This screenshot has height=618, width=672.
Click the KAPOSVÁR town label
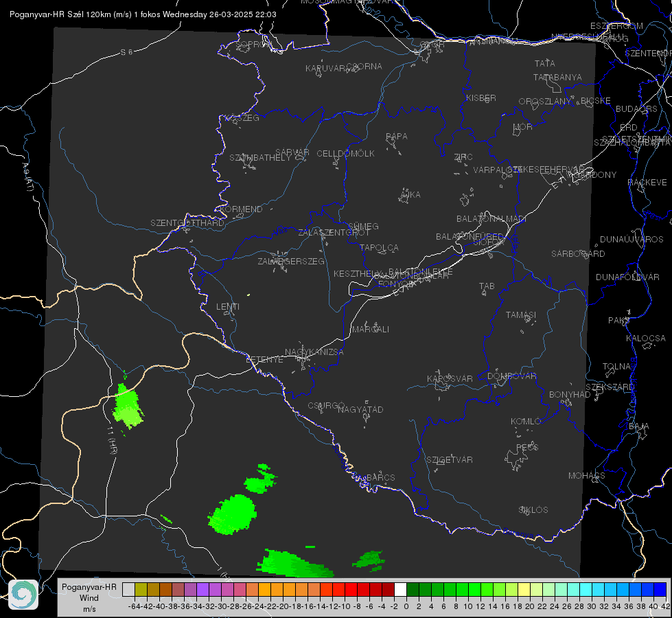(x=450, y=378)
